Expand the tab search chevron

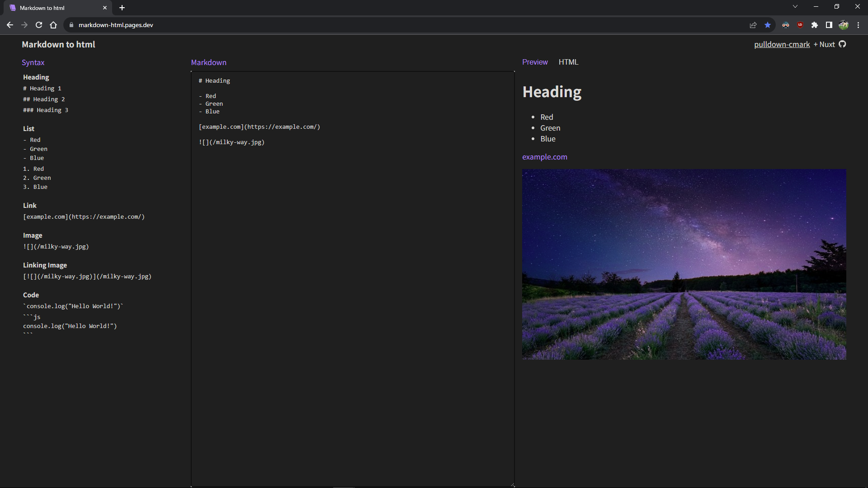click(795, 7)
